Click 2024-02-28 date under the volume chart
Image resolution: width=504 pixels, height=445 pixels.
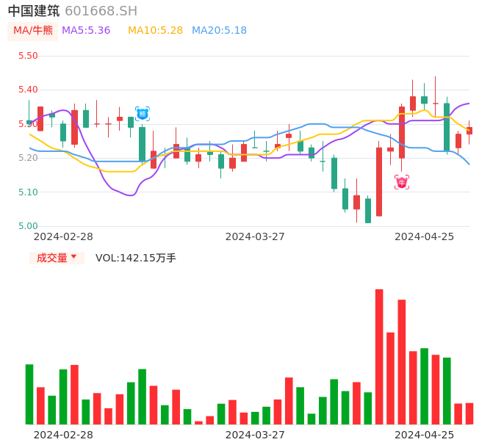(63, 435)
